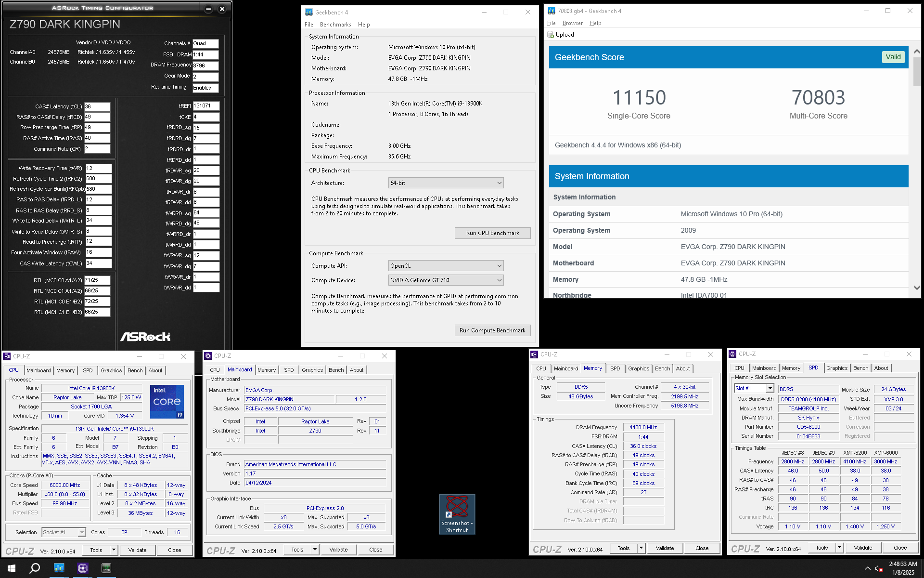Open the Windows Start menu
Image resolution: width=924 pixels, height=578 pixels.
point(12,568)
